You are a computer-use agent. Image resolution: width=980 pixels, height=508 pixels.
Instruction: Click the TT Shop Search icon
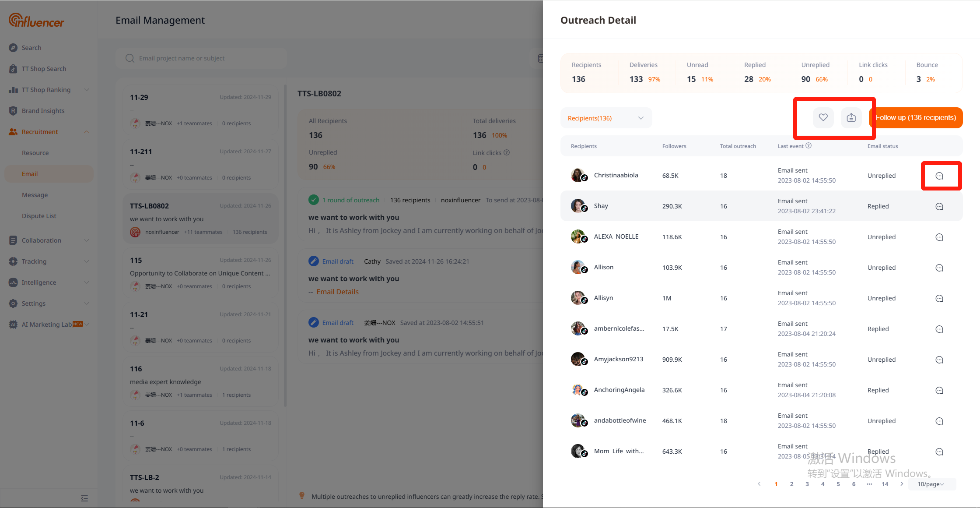coord(13,69)
